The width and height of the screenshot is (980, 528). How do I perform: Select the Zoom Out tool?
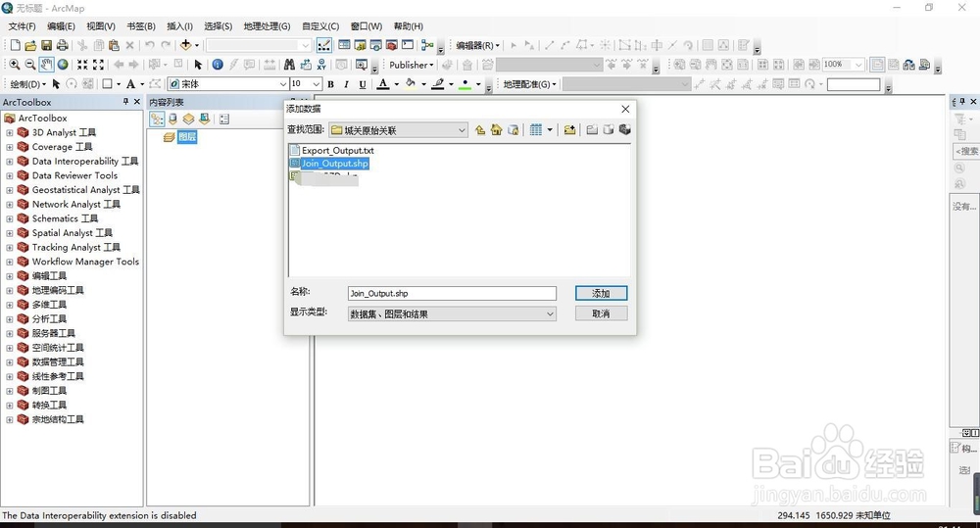[30, 65]
